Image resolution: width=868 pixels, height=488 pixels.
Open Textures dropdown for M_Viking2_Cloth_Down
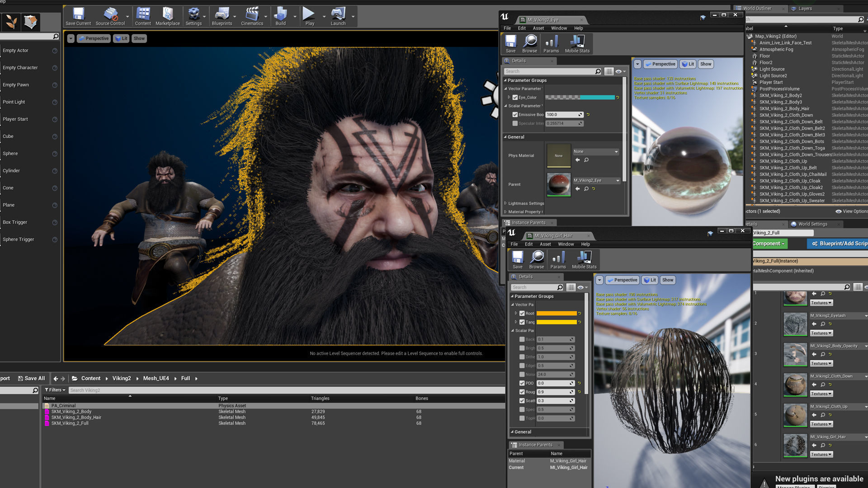click(821, 394)
